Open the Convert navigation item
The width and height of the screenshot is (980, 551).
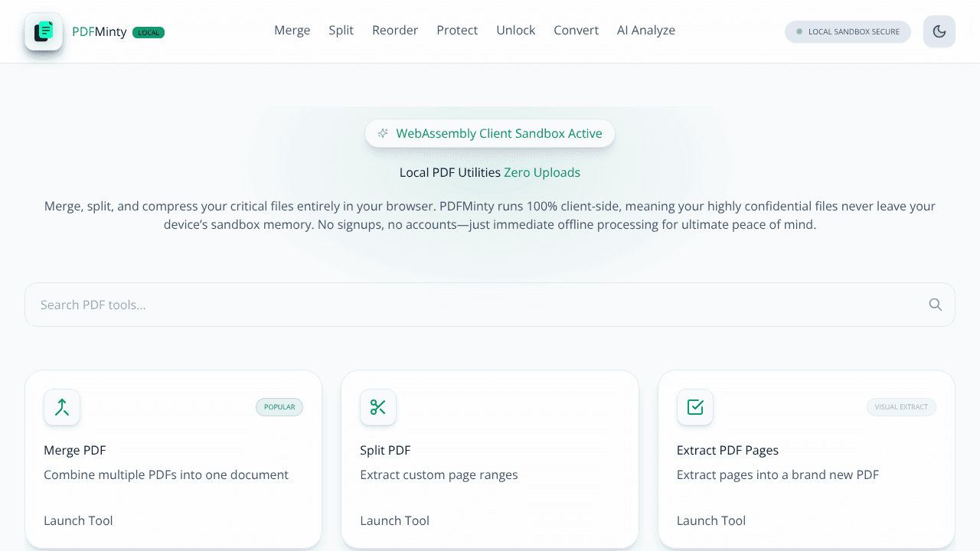577,31
